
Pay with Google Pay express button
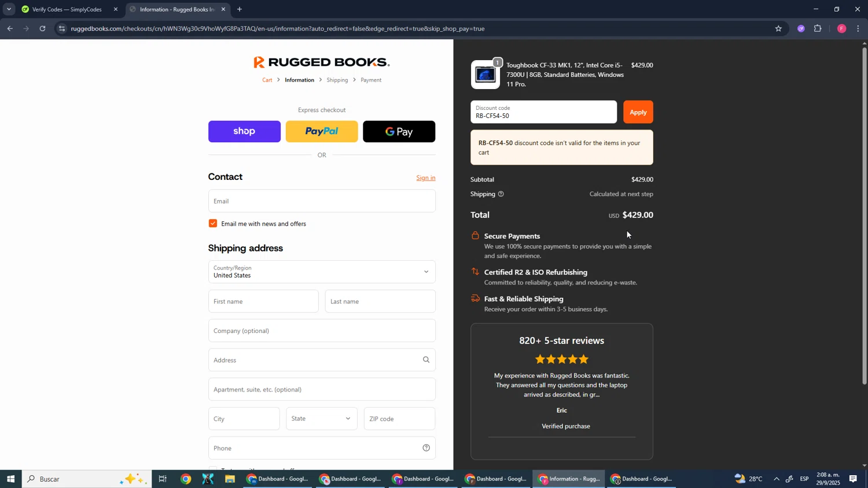coord(399,131)
